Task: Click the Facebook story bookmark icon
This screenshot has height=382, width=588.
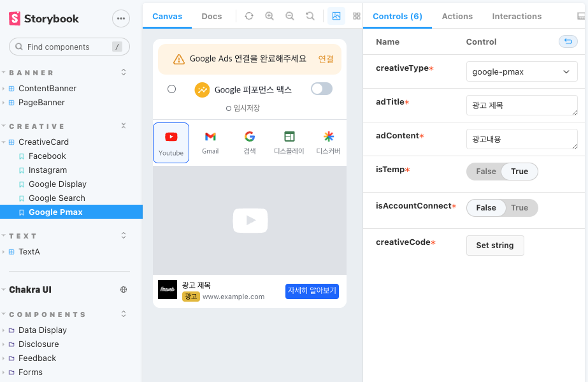Action: tap(22, 156)
